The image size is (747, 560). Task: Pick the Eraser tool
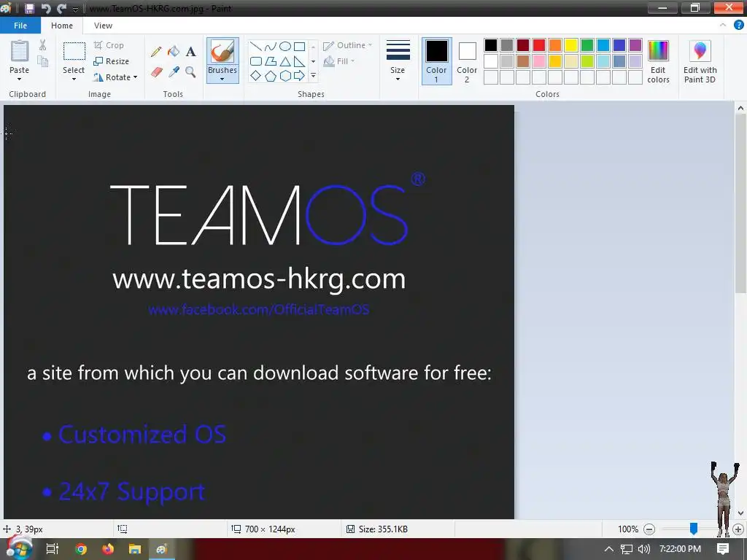(x=157, y=72)
